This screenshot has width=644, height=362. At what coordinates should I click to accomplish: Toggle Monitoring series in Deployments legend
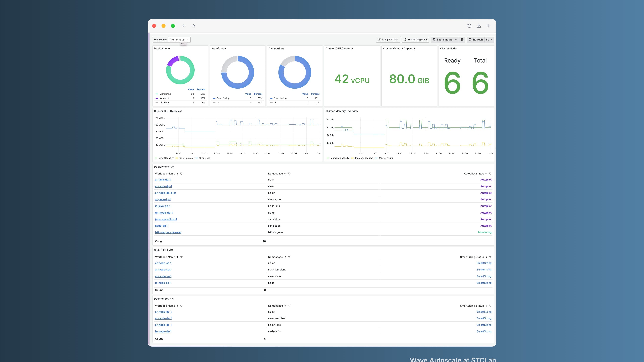click(x=165, y=94)
